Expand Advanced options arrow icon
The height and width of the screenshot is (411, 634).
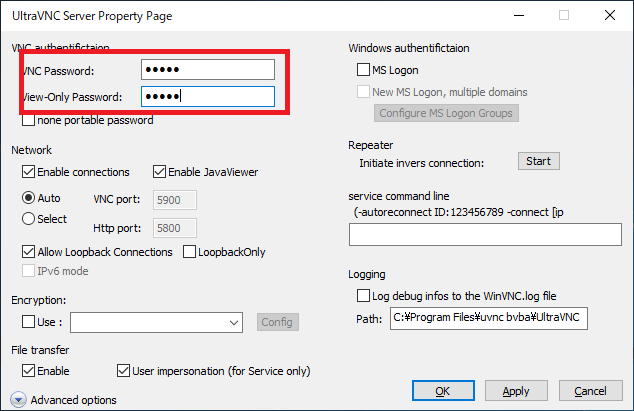pyautogui.click(x=18, y=400)
